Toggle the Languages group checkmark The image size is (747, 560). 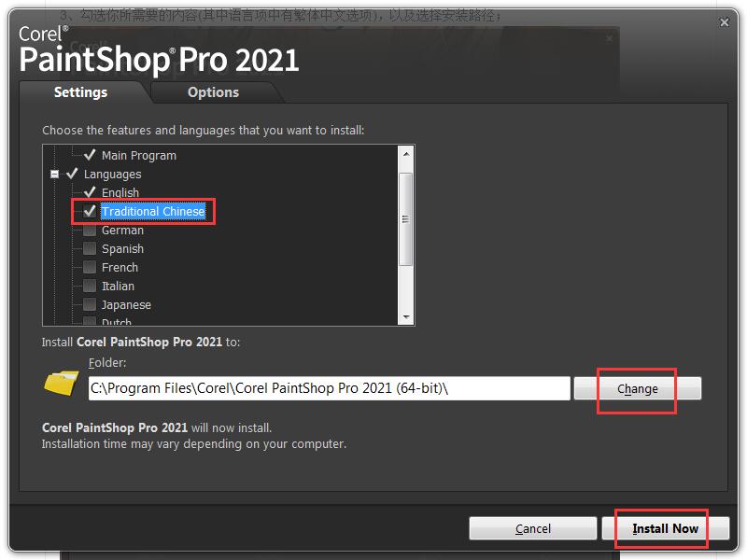(72, 174)
